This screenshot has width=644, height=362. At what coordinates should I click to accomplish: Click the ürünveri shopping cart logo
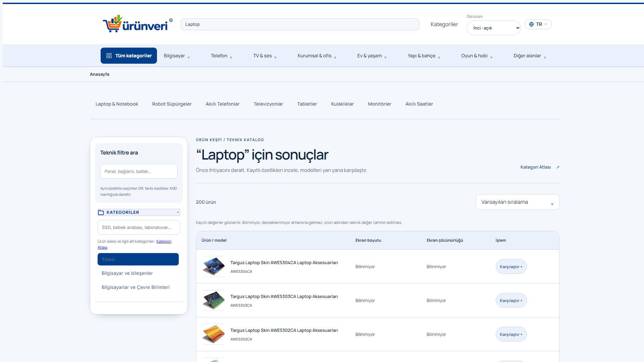click(138, 24)
